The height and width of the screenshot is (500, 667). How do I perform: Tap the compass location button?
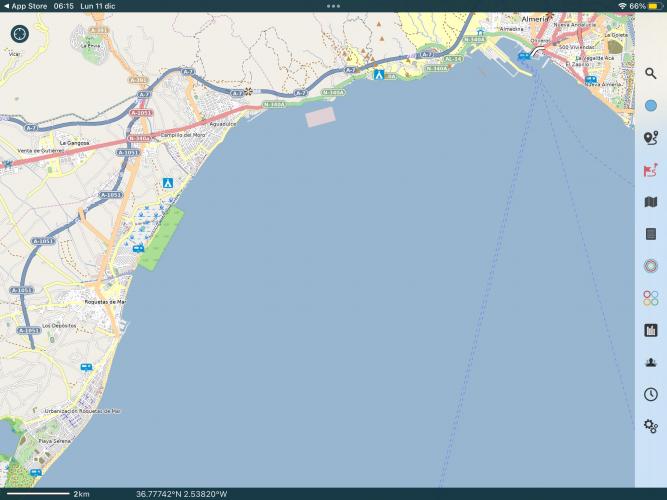click(20, 34)
